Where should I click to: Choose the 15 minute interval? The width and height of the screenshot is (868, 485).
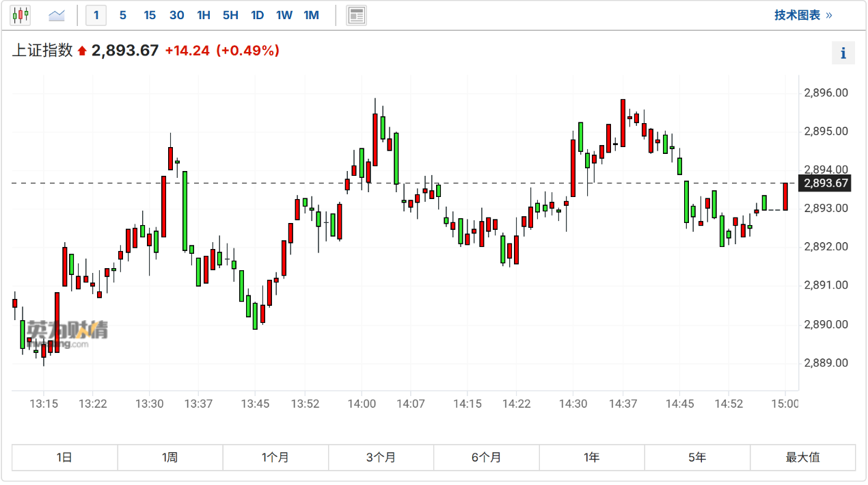coord(150,15)
